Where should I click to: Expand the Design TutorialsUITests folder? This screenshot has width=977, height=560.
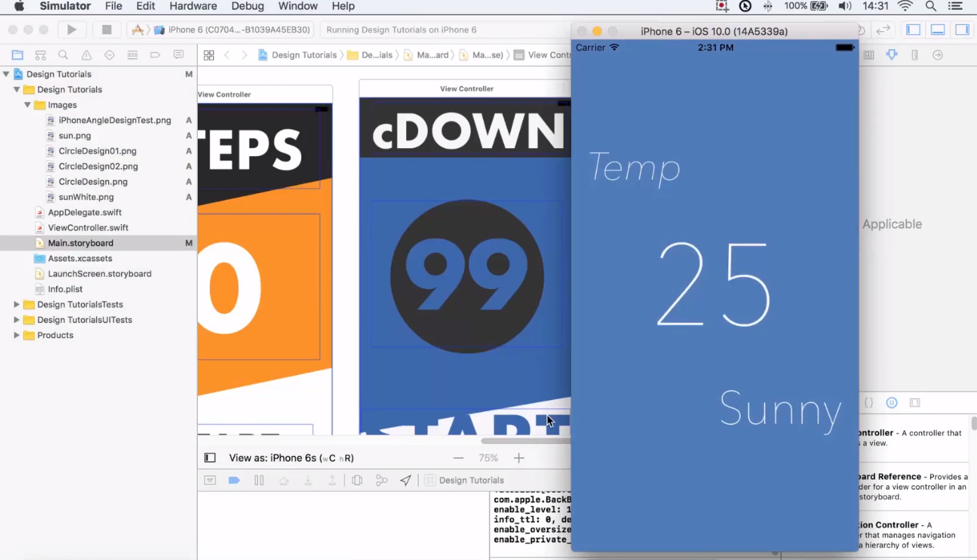click(17, 319)
